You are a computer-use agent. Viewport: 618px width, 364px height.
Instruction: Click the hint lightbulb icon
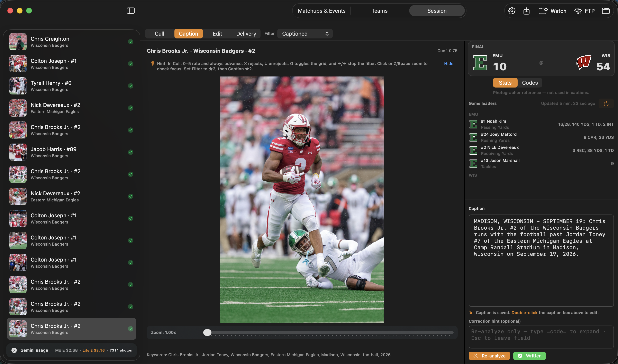point(153,64)
